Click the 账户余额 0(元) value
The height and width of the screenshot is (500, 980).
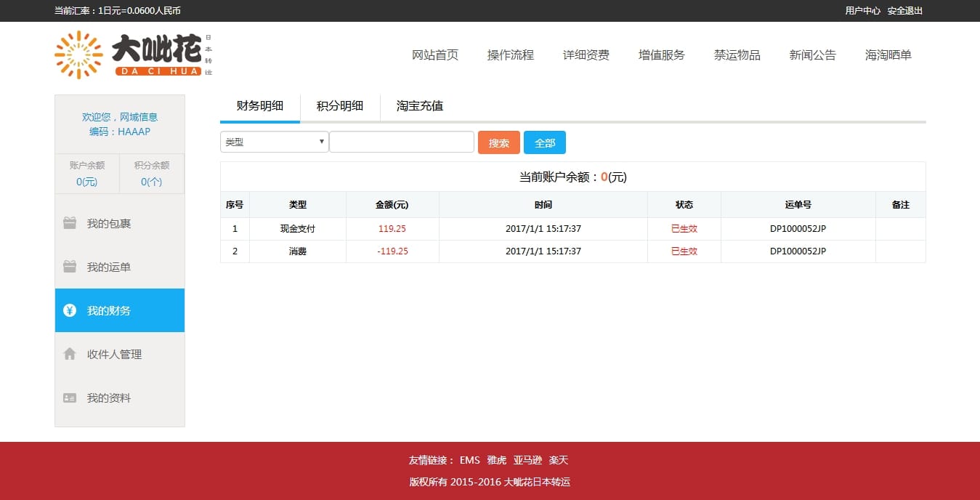tap(87, 182)
